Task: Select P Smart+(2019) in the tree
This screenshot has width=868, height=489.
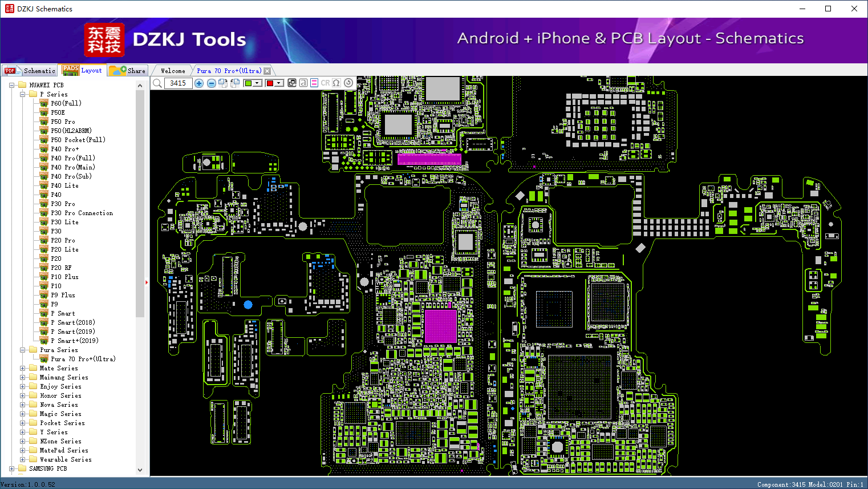Action: click(x=75, y=341)
